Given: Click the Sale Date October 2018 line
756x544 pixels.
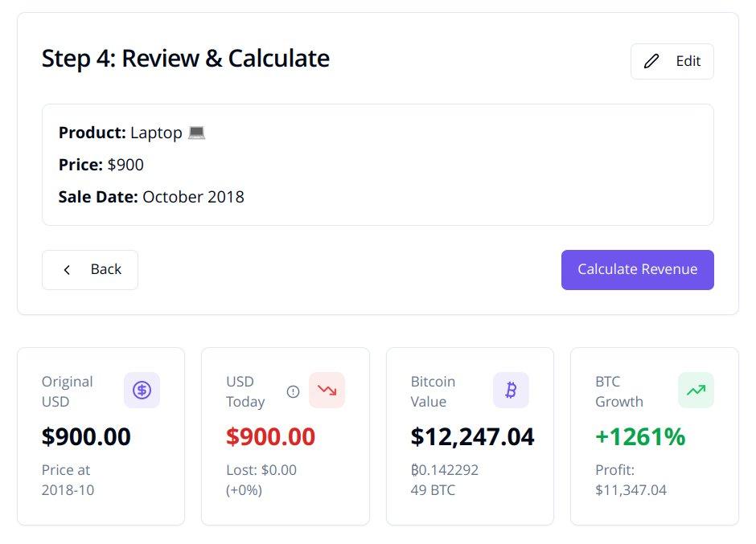Looking at the screenshot, I should pyautogui.click(x=151, y=197).
